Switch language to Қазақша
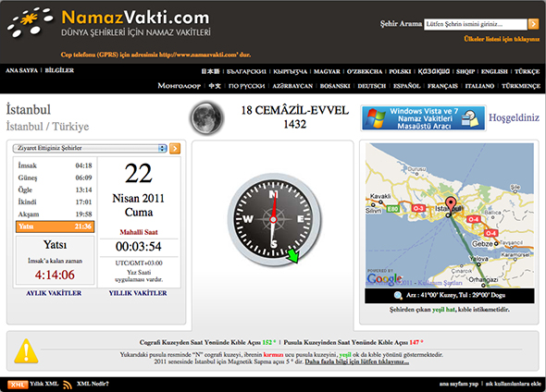The height and width of the screenshot is (392, 546). 433,71
